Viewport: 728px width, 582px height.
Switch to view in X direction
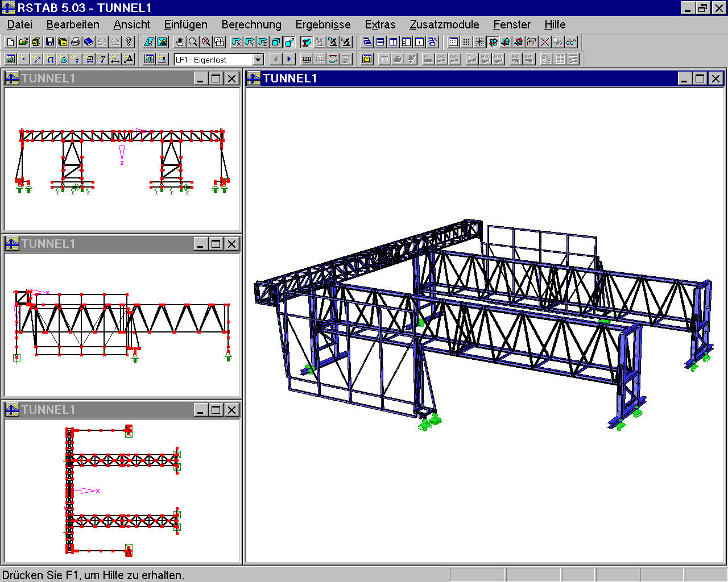(237, 41)
